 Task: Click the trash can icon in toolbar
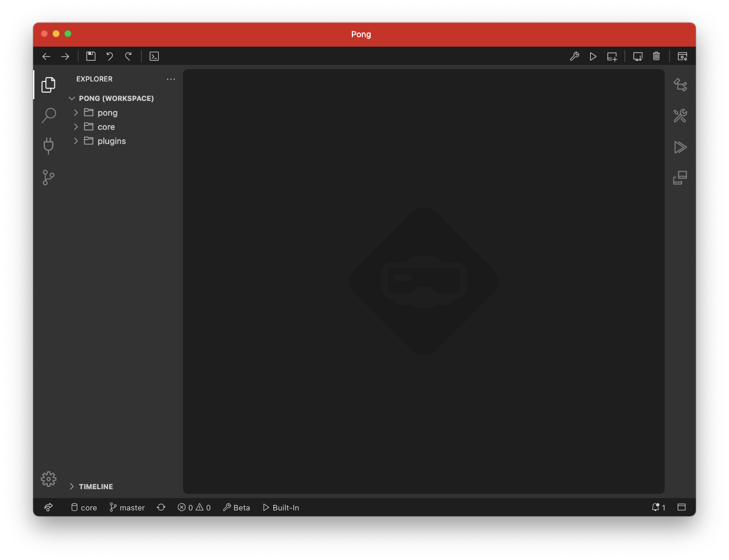click(x=656, y=56)
